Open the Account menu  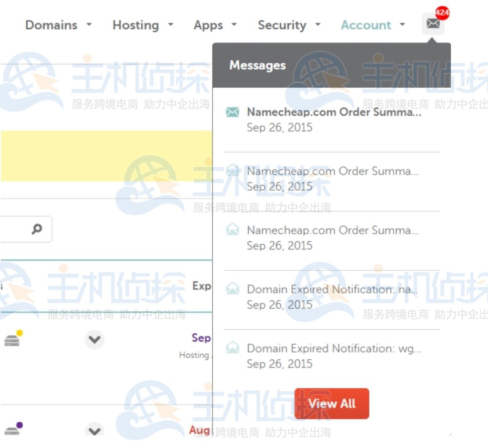pyautogui.click(x=366, y=25)
